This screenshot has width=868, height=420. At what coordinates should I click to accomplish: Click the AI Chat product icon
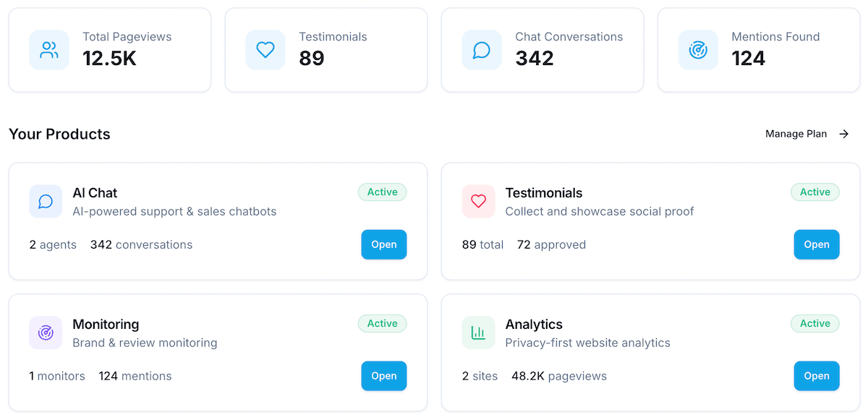tap(46, 202)
